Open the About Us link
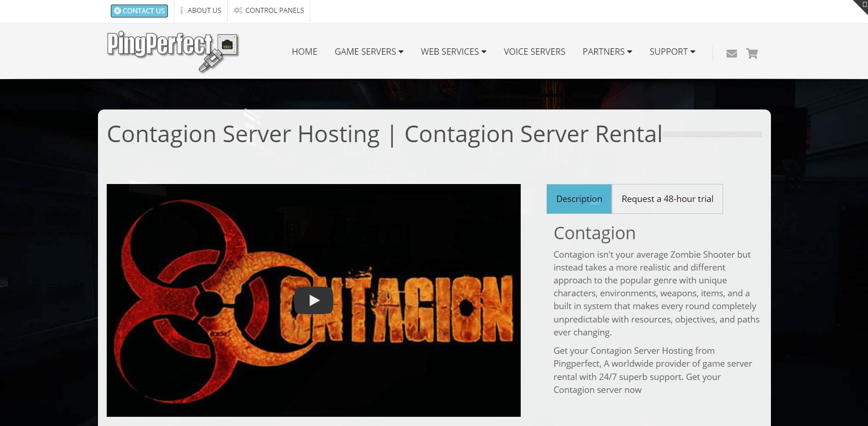The height and width of the screenshot is (426, 868). point(201,11)
